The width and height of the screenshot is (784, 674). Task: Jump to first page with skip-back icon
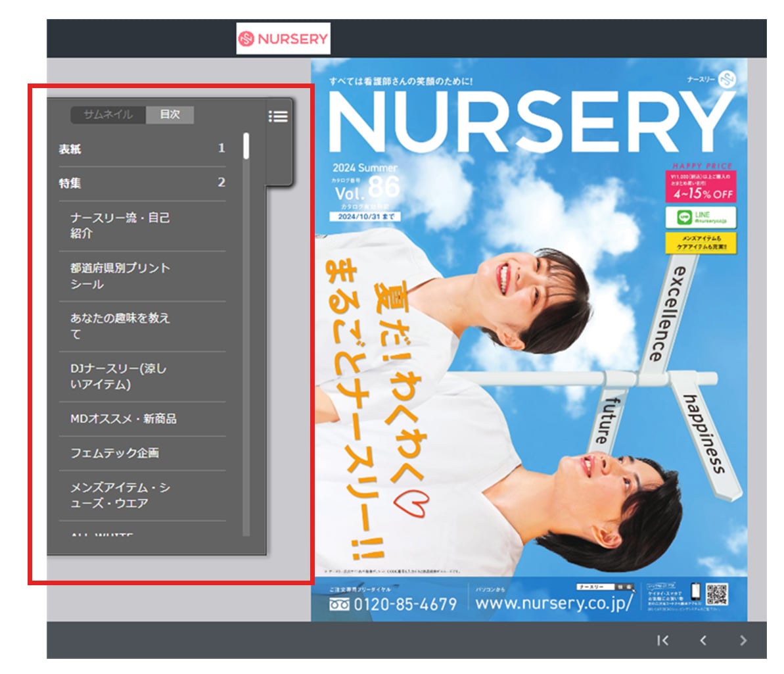tap(662, 640)
